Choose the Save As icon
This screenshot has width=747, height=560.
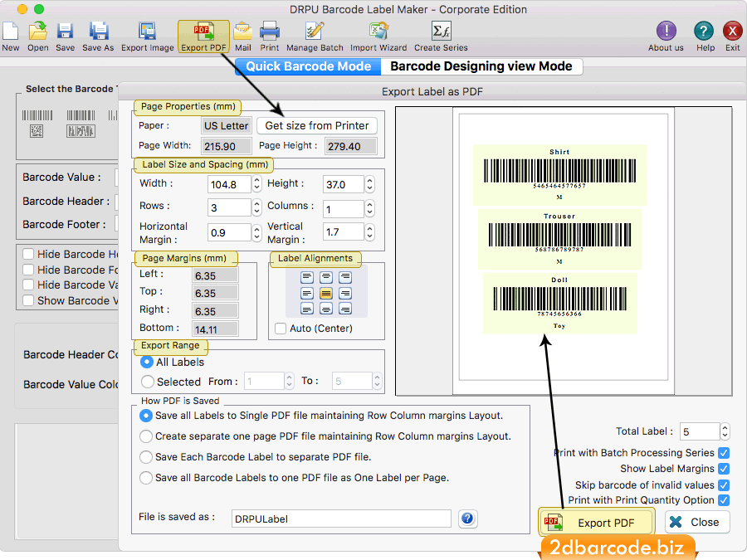pos(99,32)
